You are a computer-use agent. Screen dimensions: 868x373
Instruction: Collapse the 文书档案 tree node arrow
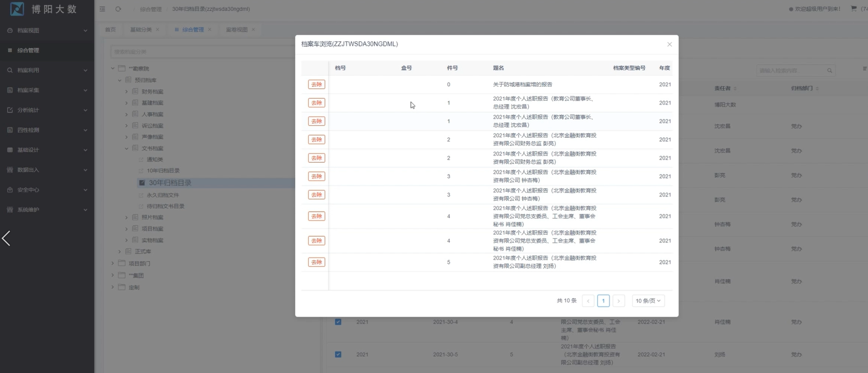(x=127, y=148)
